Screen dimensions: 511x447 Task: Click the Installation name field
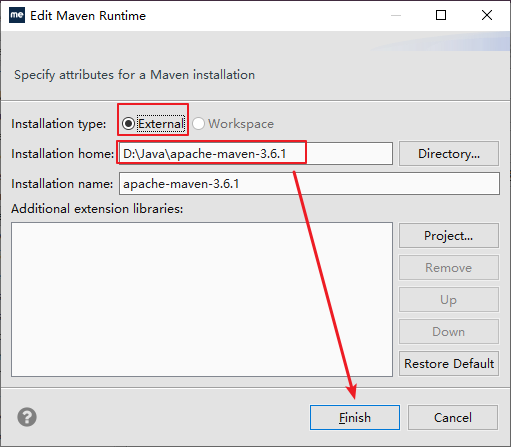click(309, 184)
